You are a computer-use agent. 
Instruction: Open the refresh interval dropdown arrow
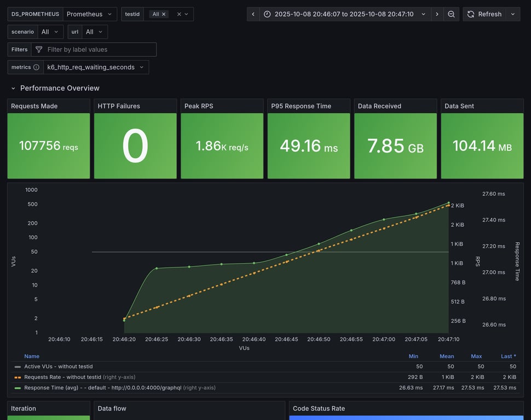pos(513,14)
